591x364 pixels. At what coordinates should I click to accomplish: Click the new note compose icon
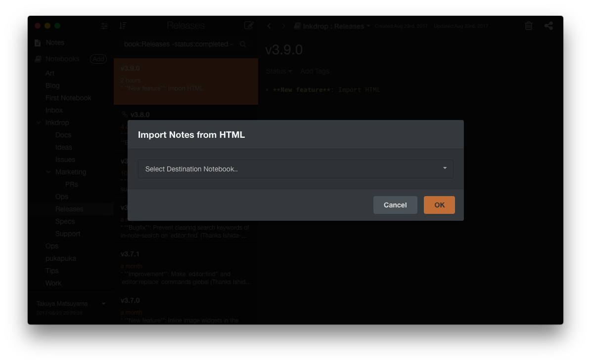(x=249, y=26)
